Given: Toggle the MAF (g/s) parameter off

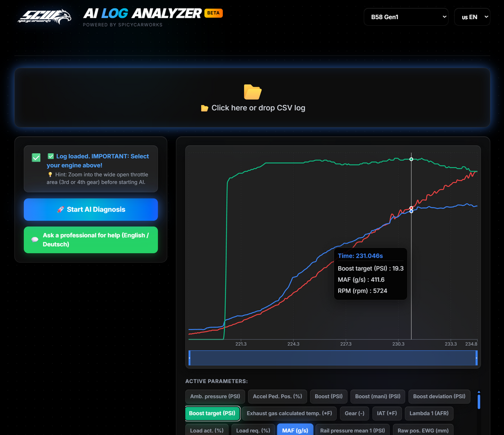Looking at the screenshot, I should (x=295, y=430).
